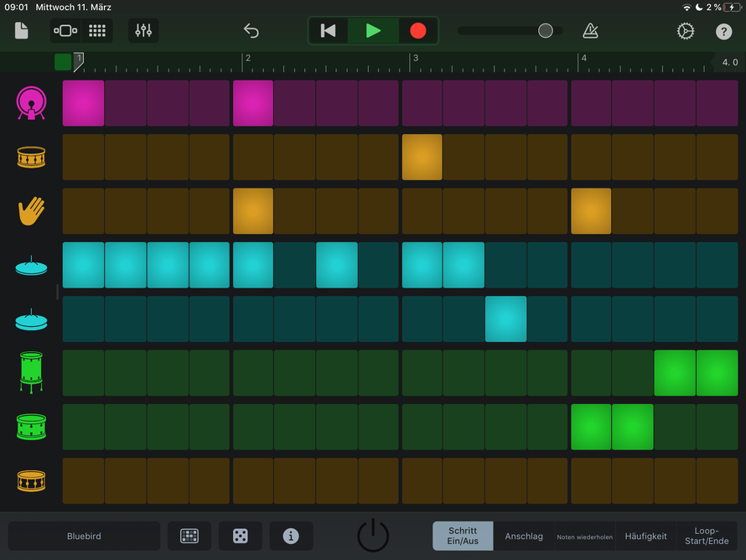Open help question mark icon
The width and height of the screenshot is (746, 560).
click(x=723, y=31)
